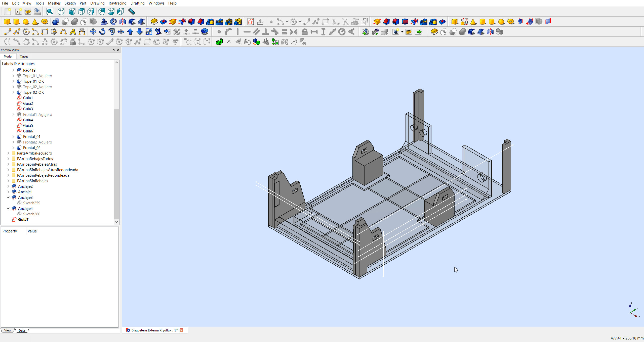This screenshot has height=342, width=644.
Task: Select the Draft line tool
Action: (x=7, y=32)
